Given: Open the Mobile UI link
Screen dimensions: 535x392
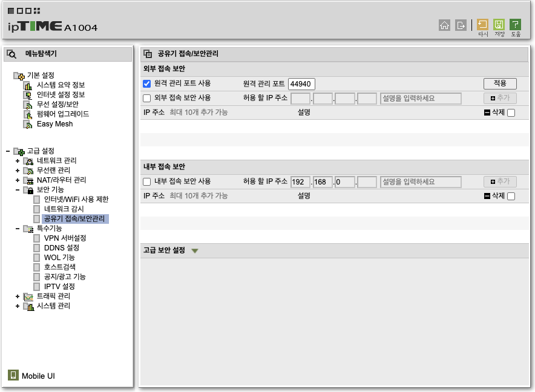Looking at the screenshot, I should click(38, 376).
